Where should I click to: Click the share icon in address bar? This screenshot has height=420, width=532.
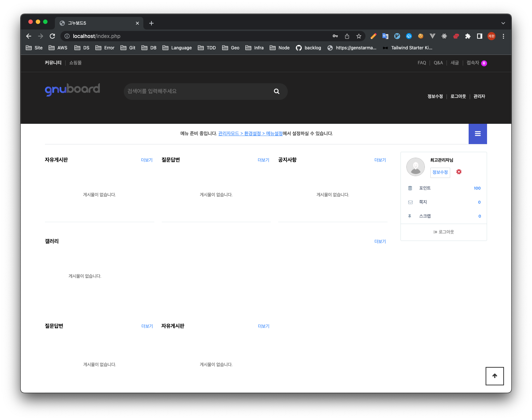click(347, 36)
